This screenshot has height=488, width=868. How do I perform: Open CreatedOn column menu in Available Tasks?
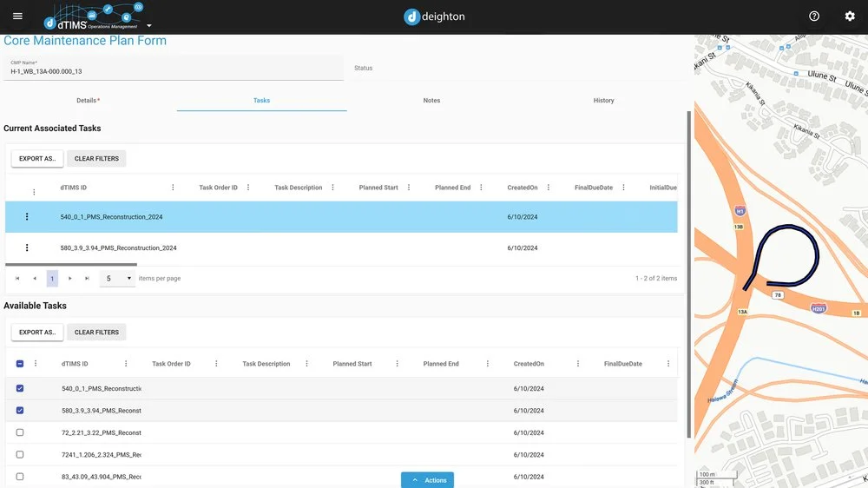(578, 363)
